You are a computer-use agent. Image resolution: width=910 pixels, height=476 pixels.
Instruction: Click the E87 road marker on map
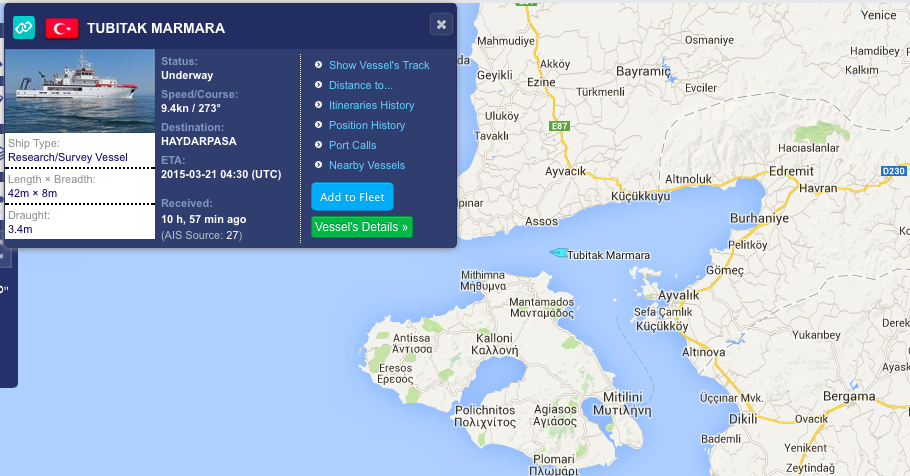pos(557,127)
